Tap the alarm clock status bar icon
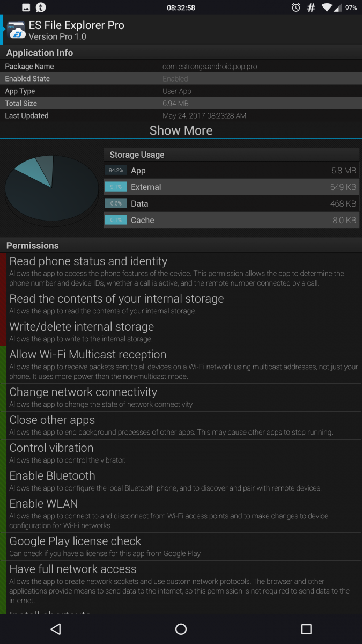This screenshot has height=644, width=362. pyautogui.click(x=296, y=8)
